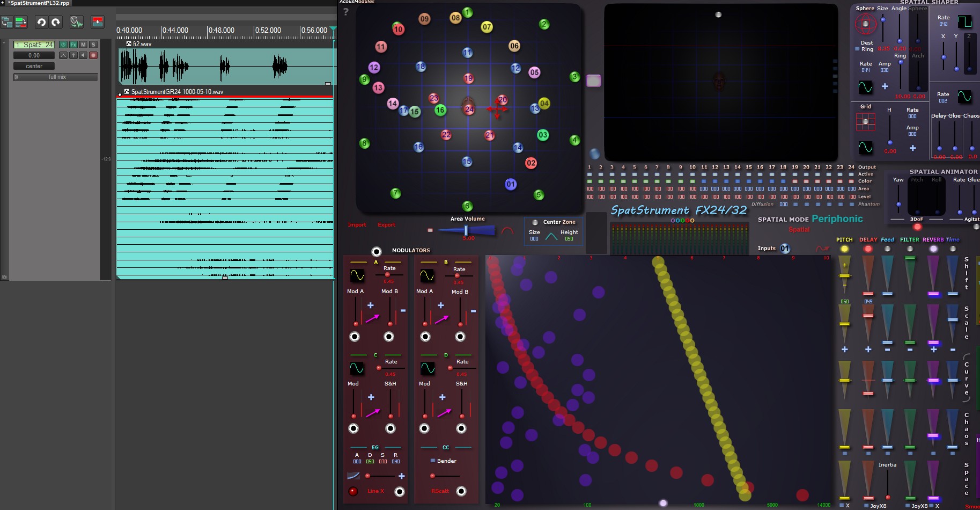This screenshot has height=510, width=980.
Task: Collapse the track 1 folder arrow
Action: tap(4, 42)
